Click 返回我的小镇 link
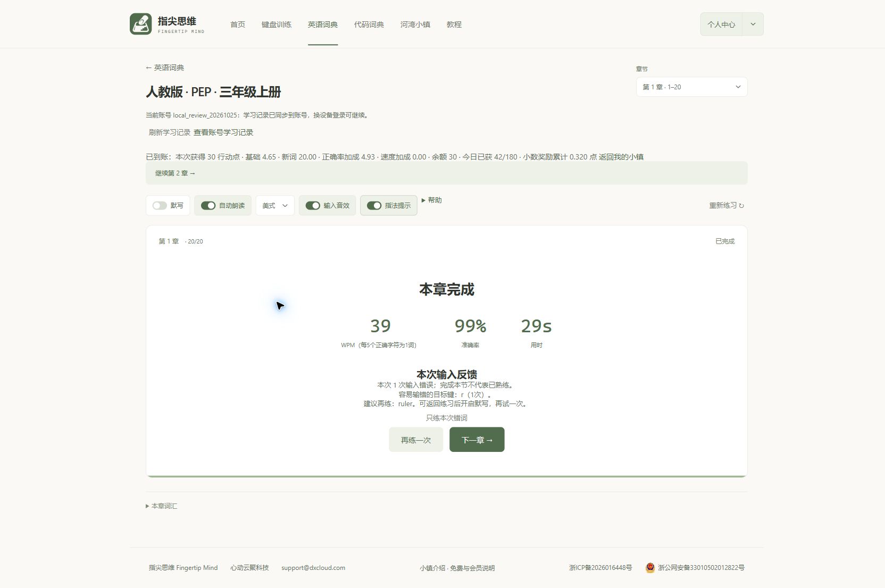Viewport: 885px width, 588px height. point(621,157)
